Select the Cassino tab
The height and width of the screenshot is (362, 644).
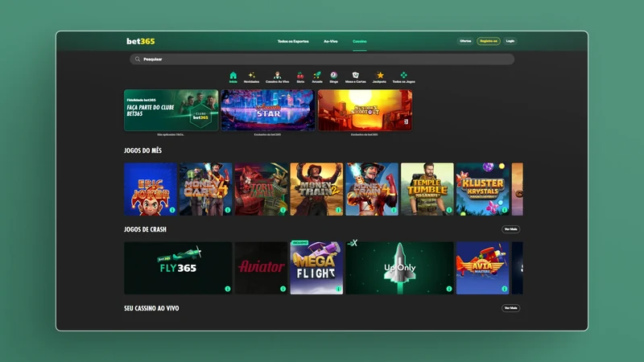(359, 42)
